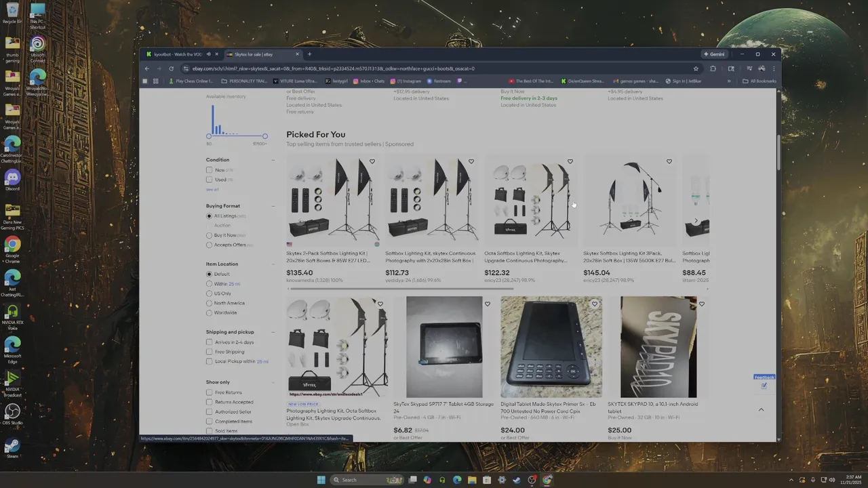The width and height of the screenshot is (868, 488).
Task: Open the Discord desktop shortcut
Action: pos(12,180)
